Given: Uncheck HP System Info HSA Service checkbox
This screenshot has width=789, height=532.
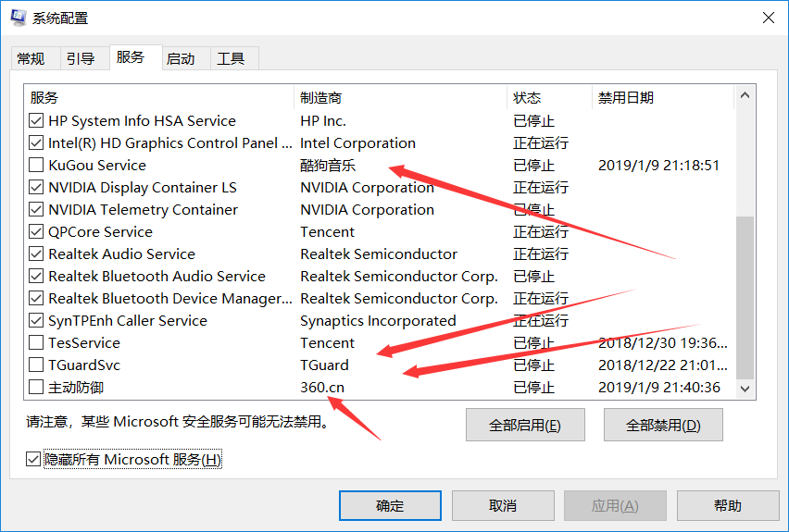Looking at the screenshot, I should pyautogui.click(x=36, y=120).
